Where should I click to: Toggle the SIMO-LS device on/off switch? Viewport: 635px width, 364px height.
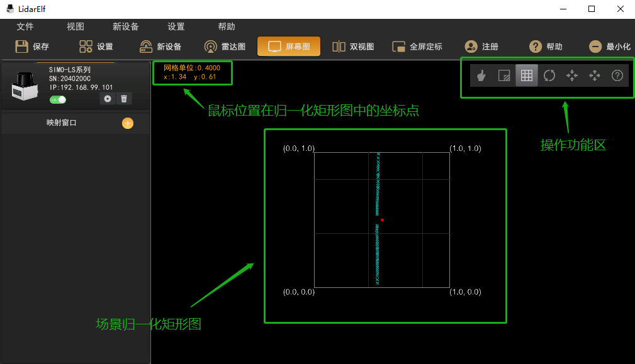tap(58, 99)
